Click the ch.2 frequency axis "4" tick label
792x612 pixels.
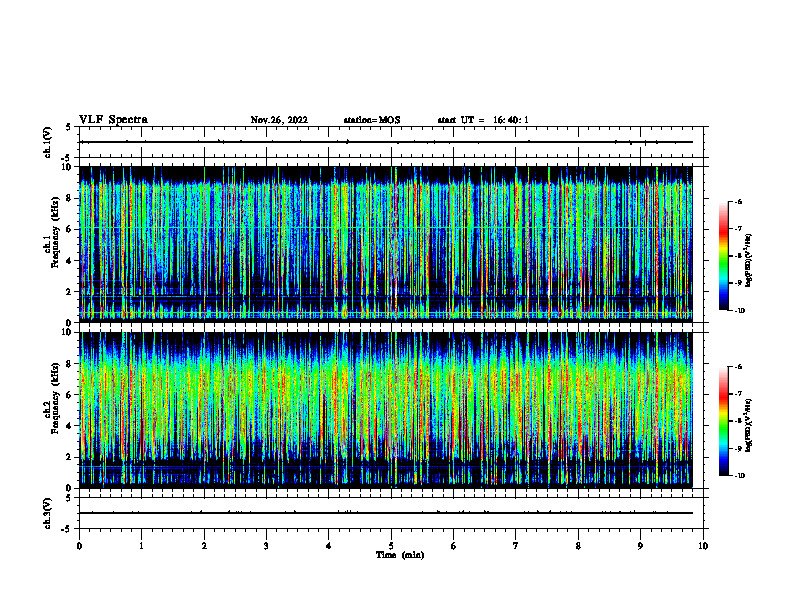tap(70, 426)
